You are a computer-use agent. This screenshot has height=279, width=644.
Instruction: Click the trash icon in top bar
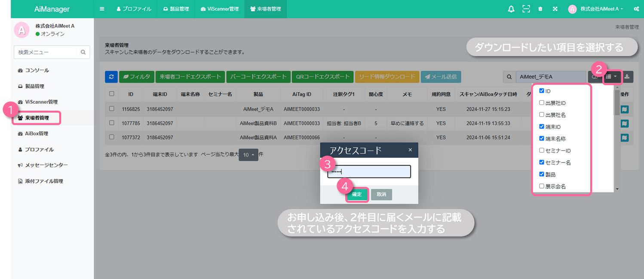click(x=540, y=9)
